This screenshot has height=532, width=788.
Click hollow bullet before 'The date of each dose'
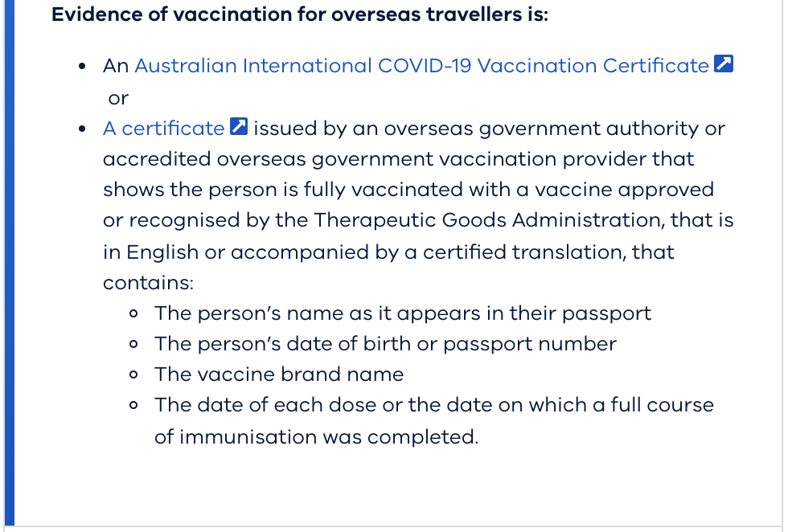[x=133, y=405]
